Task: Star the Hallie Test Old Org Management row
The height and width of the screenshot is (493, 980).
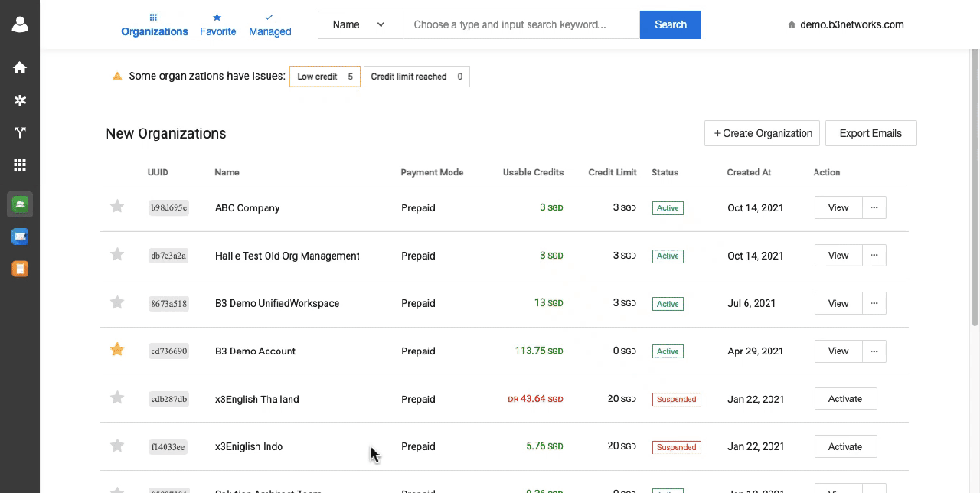Action: tap(117, 254)
